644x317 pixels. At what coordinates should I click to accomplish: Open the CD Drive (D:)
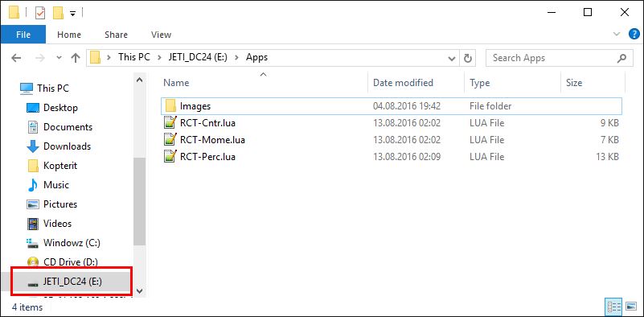tap(70, 262)
